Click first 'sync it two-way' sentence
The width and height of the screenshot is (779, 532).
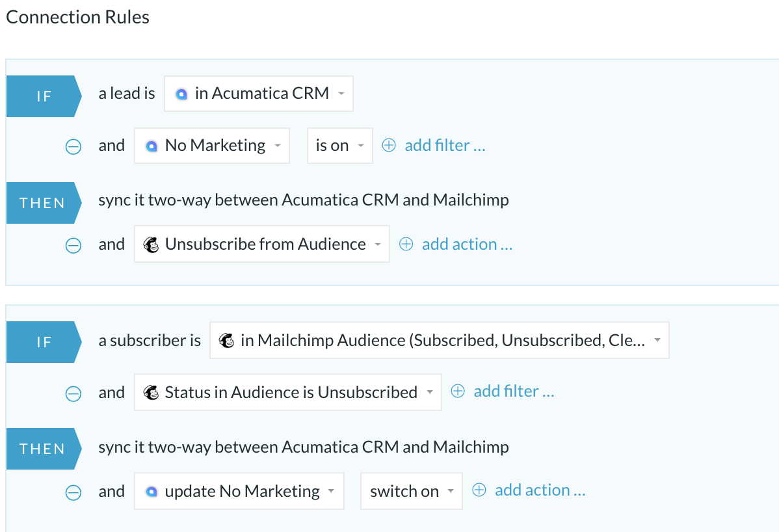pyautogui.click(x=304, y=200)
